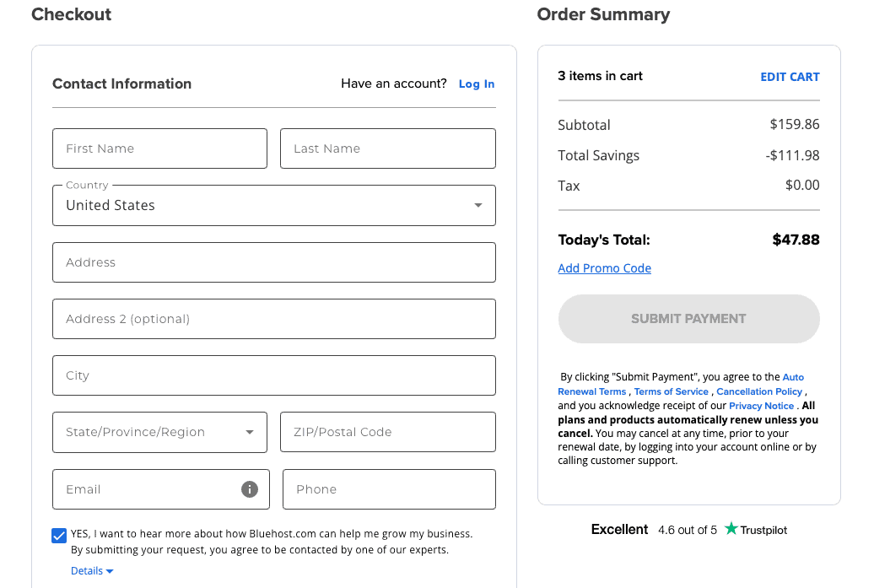874x588 pixels.
Task: Uncheck the Bluehost marketing opt-in checkbox
Action: tap(59, 536)
